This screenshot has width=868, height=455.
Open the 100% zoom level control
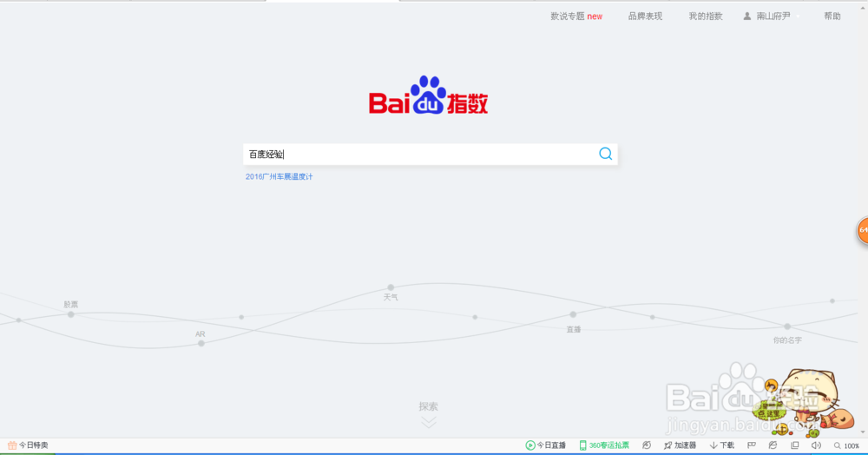[x=846, y=445]
